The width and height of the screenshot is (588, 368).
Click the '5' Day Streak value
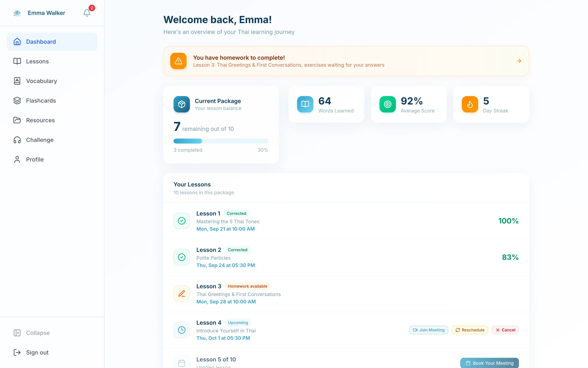486,101
